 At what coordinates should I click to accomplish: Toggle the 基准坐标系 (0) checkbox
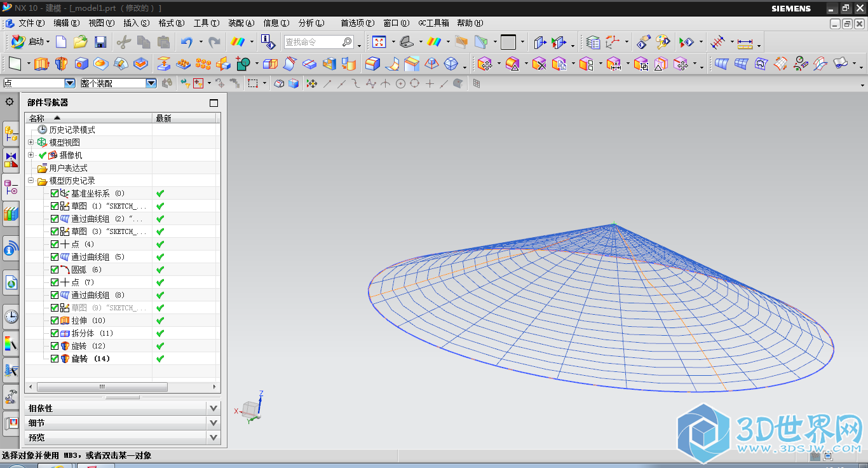point(55,193)
